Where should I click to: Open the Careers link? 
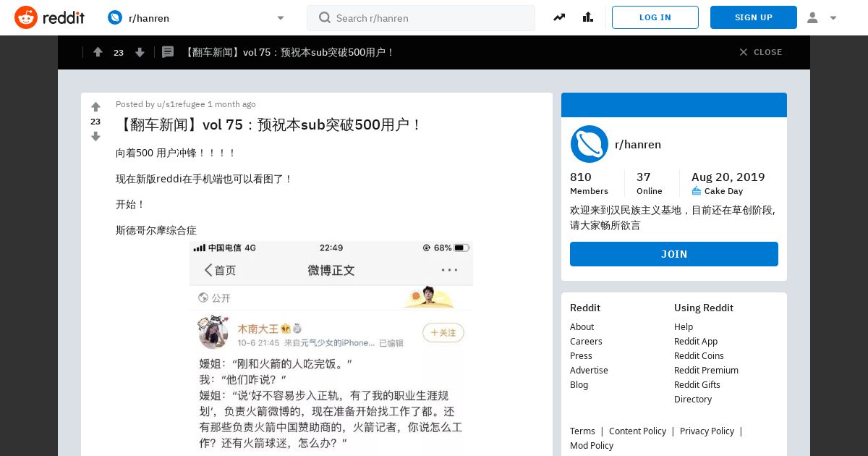pyautogui.click(x=586, y=341)
